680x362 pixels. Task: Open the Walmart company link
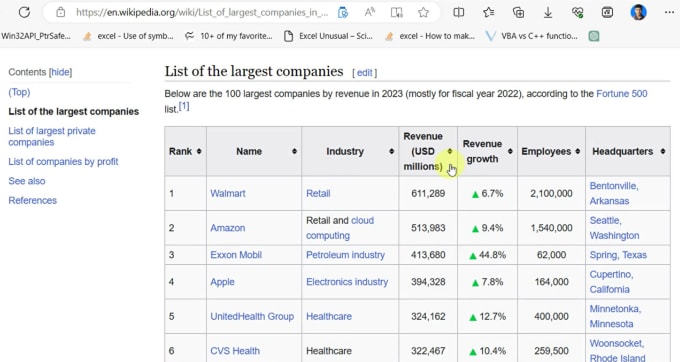(x=228, y=193)
